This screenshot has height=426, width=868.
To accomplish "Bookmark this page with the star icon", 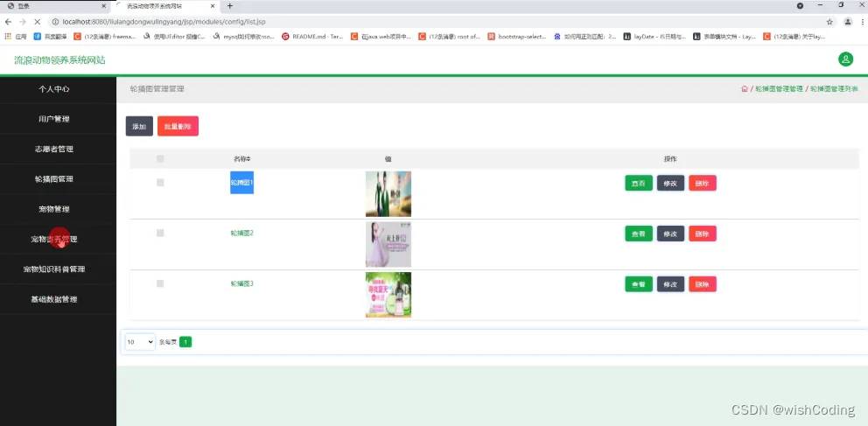I will (829, 22).
